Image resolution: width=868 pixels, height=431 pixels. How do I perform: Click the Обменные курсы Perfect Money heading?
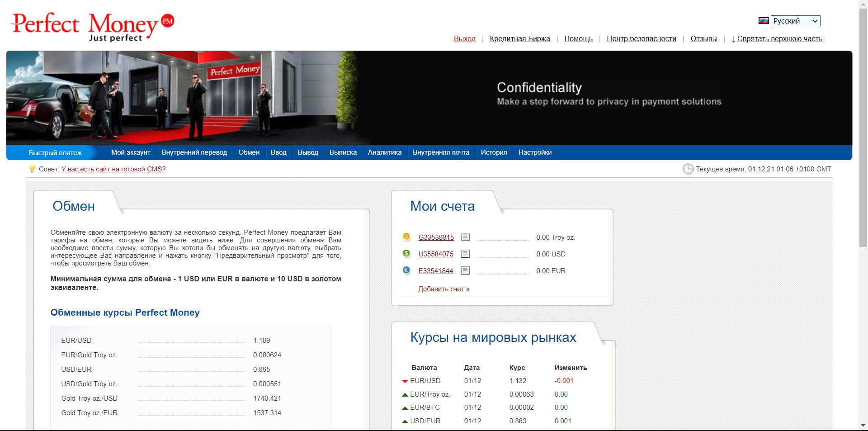click(125, 313)
